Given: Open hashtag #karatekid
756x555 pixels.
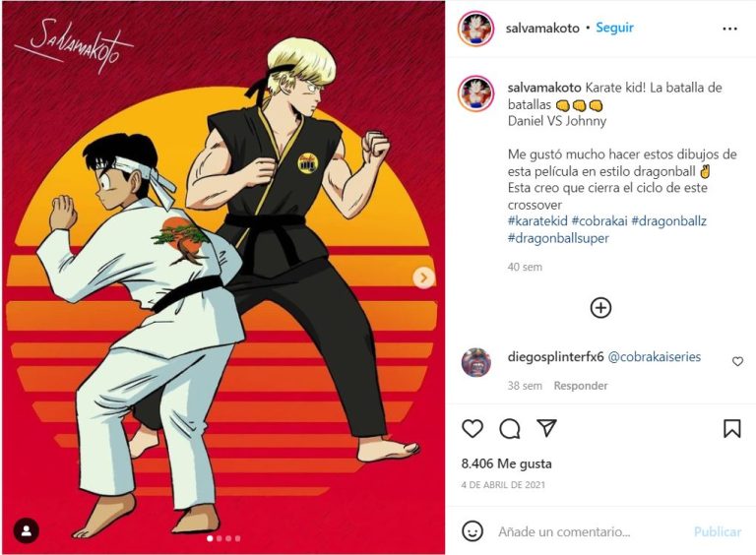Looking at the screenshot, I should point(537,221).
